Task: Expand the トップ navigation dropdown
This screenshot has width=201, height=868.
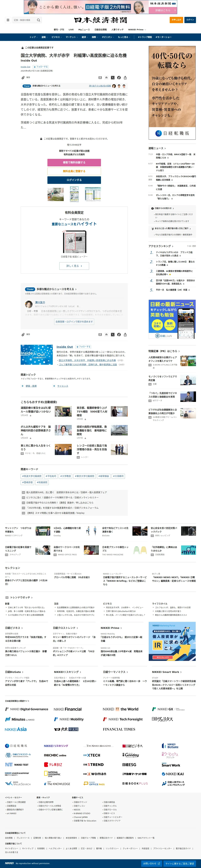Action: pos(33,37)
